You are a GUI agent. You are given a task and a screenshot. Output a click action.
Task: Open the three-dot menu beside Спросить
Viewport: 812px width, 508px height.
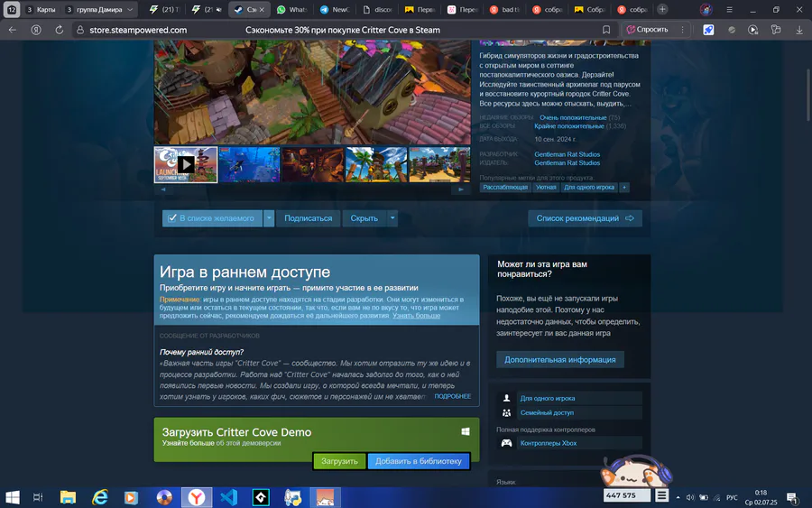click(x=683, y=30)
